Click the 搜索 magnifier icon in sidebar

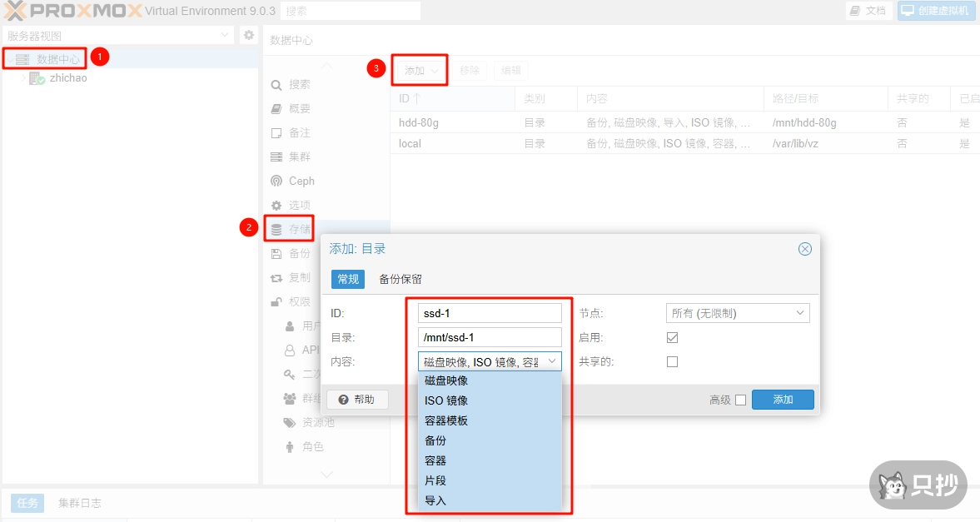click(276, 85)
